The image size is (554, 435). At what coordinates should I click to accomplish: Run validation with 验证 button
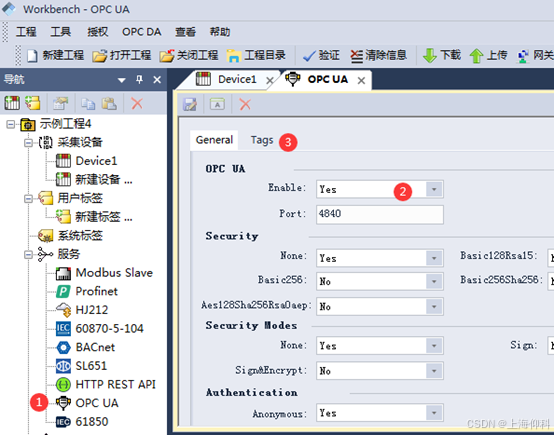click(x=321, y=55)
